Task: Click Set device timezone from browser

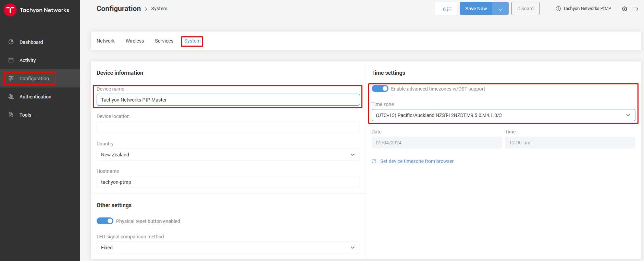Action: click(417, 161)
